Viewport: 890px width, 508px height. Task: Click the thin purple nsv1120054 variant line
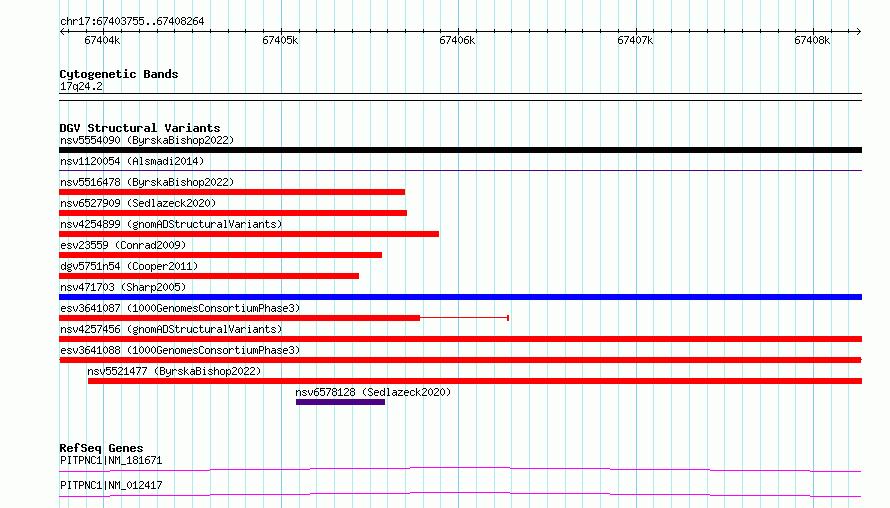[460, 170]
